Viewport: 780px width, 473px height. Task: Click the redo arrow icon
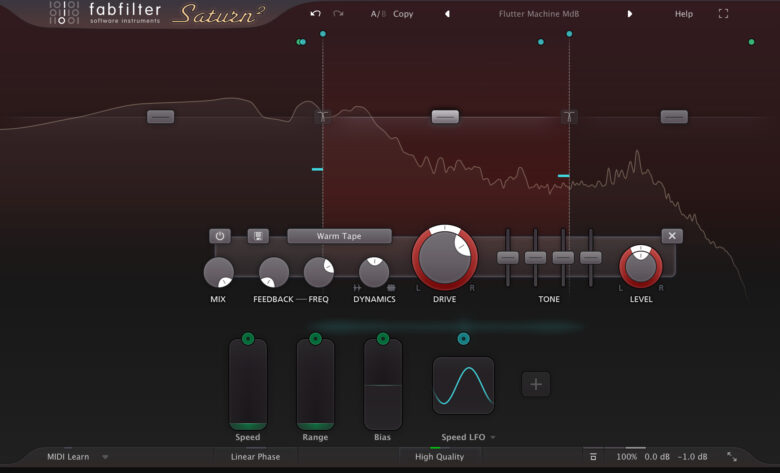tap(338, 13)
